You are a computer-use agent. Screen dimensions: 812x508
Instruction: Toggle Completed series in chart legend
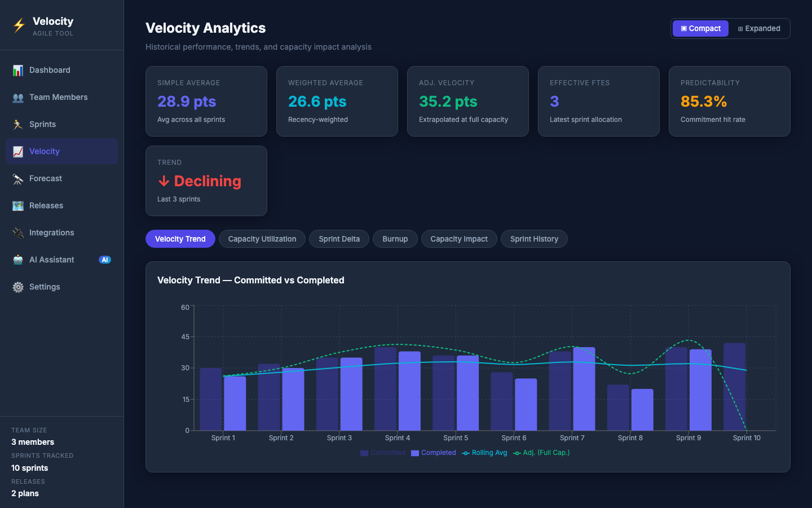pyautogui.click(x=434, y=453)
